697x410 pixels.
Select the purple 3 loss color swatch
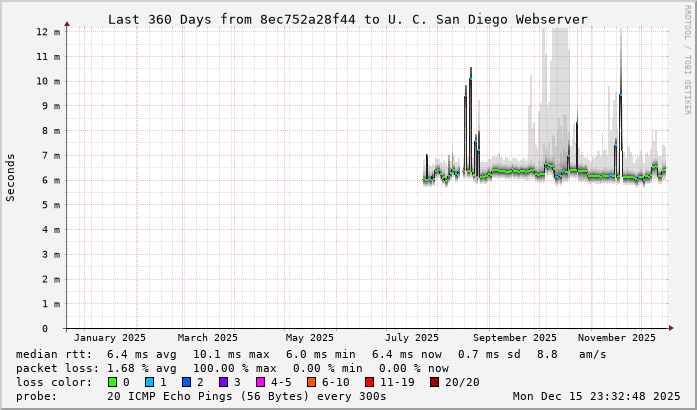point(223,381)
